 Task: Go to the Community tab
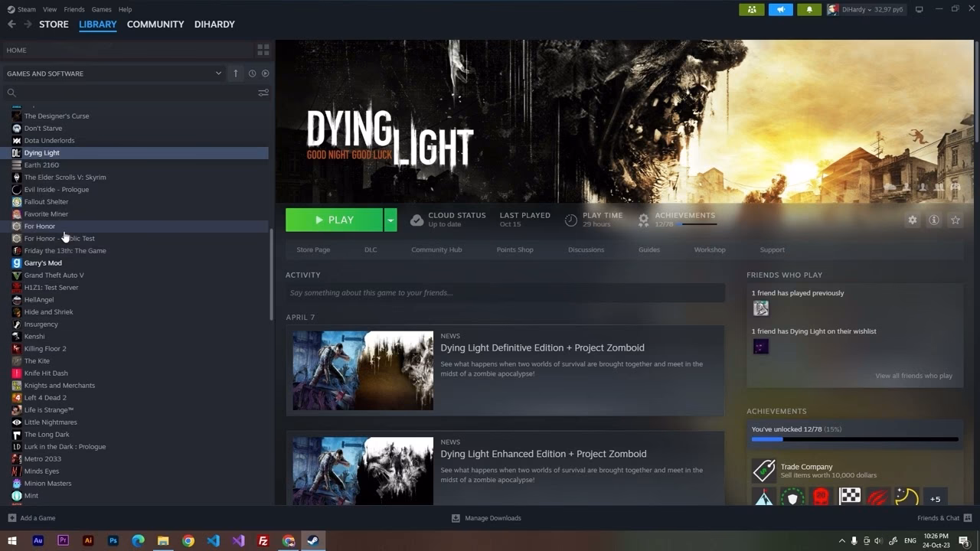tap(155, 24)
